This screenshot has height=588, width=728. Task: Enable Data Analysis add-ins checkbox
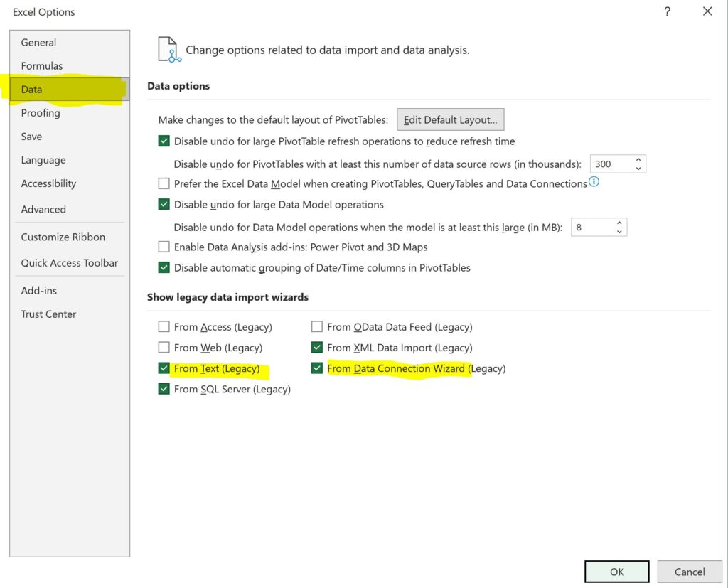pos(164,247)
